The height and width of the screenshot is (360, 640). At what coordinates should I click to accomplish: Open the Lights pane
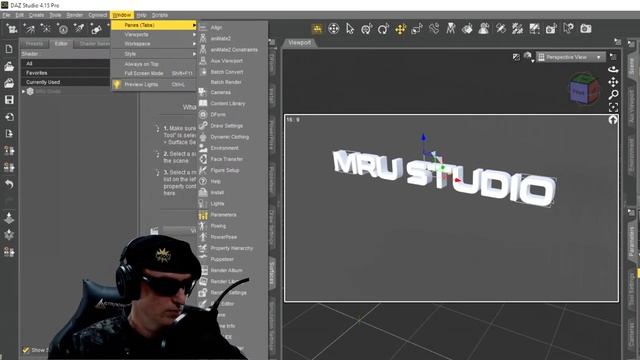point(232,204)
